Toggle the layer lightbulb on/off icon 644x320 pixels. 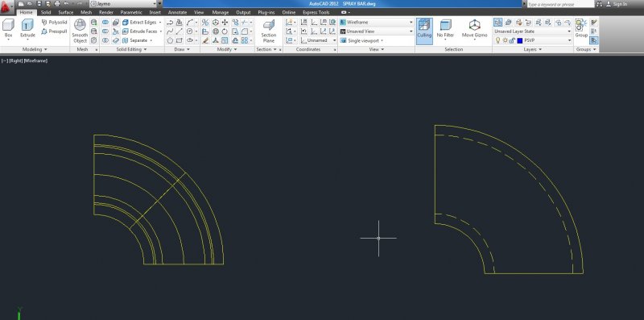[497, 40]
